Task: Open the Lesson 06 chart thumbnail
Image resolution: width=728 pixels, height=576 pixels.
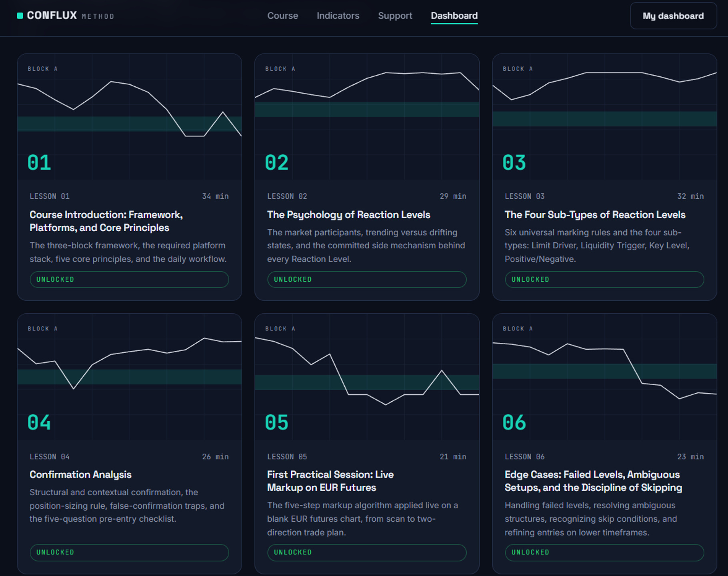Action: (x=604, y=377)
